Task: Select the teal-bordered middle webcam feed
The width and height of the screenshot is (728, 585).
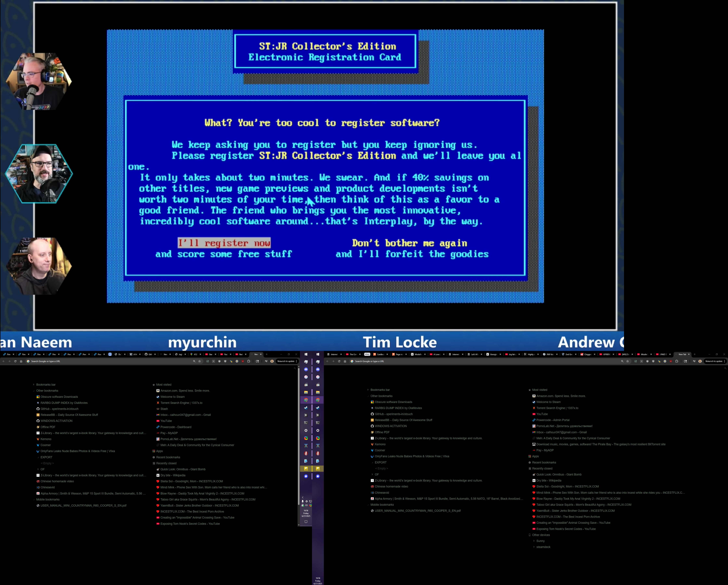Action: 39,174
